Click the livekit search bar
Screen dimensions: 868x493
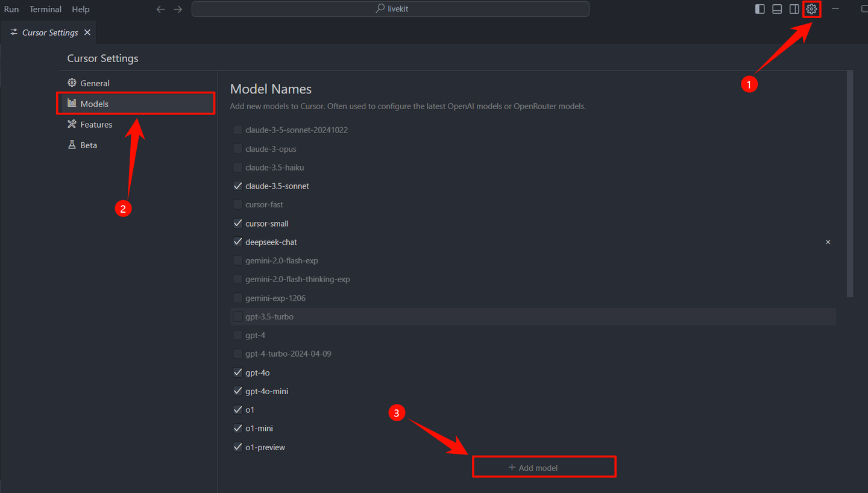coord(391,9)
